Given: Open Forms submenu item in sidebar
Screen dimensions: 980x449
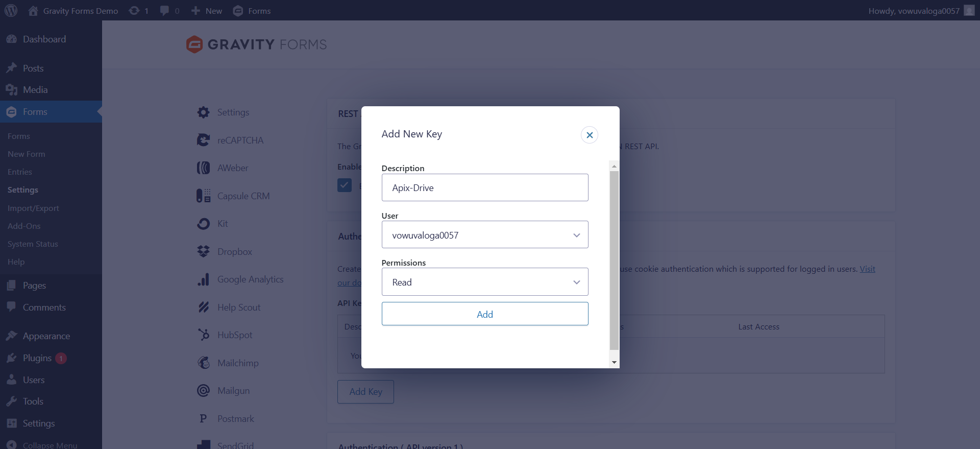Looking at the screenshot, I should pyautogui.click(x=19, y=136).
